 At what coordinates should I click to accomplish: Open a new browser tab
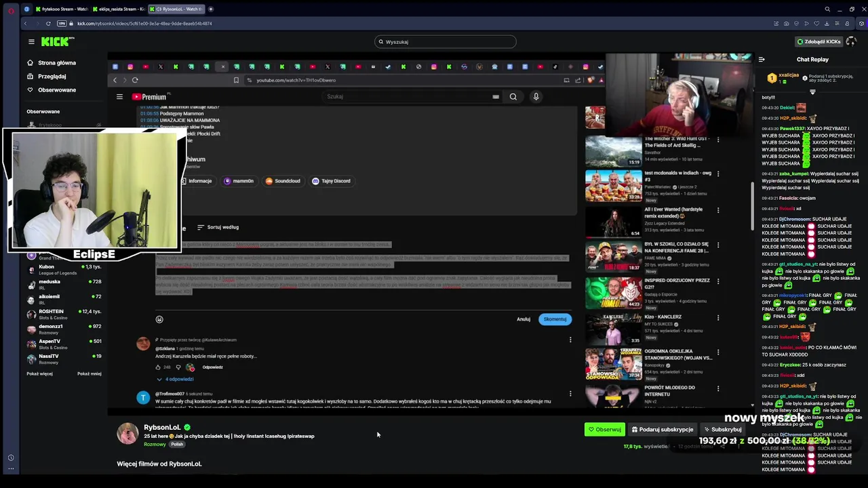tap(211, 9)
